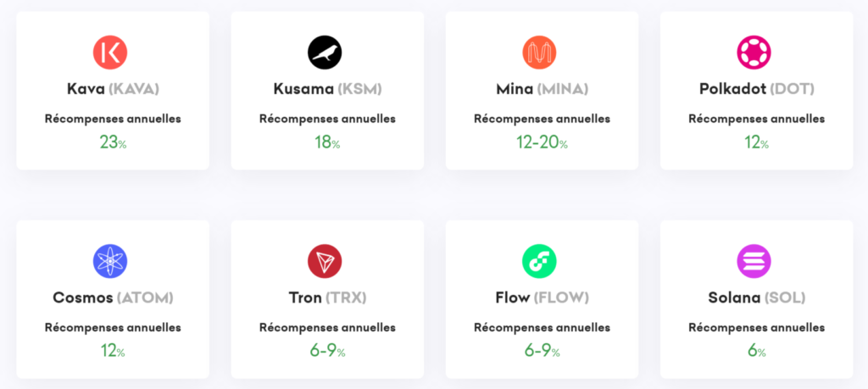
Task: Click the red Tron triangle icon
Action: pyautogui.click(x=325, y=261)
